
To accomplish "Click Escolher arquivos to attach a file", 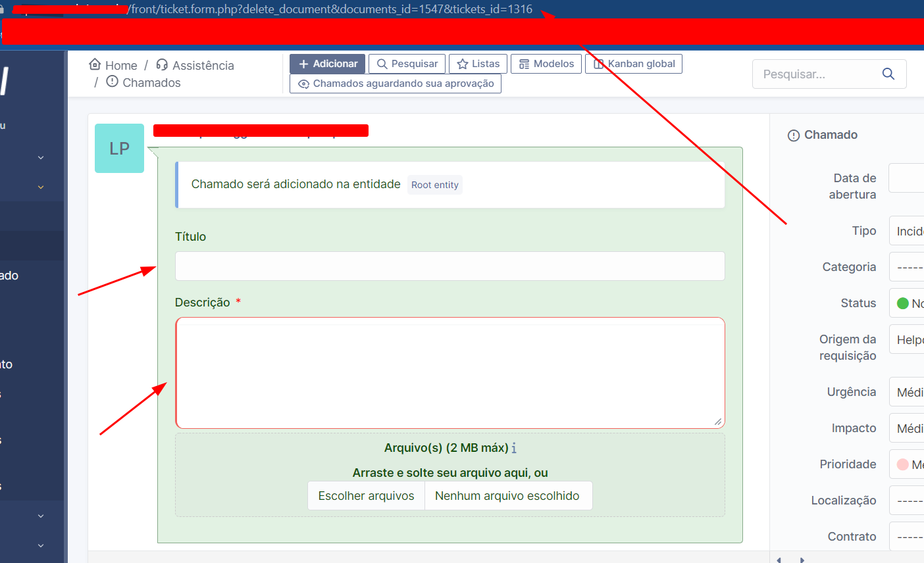I will point(366,495).
